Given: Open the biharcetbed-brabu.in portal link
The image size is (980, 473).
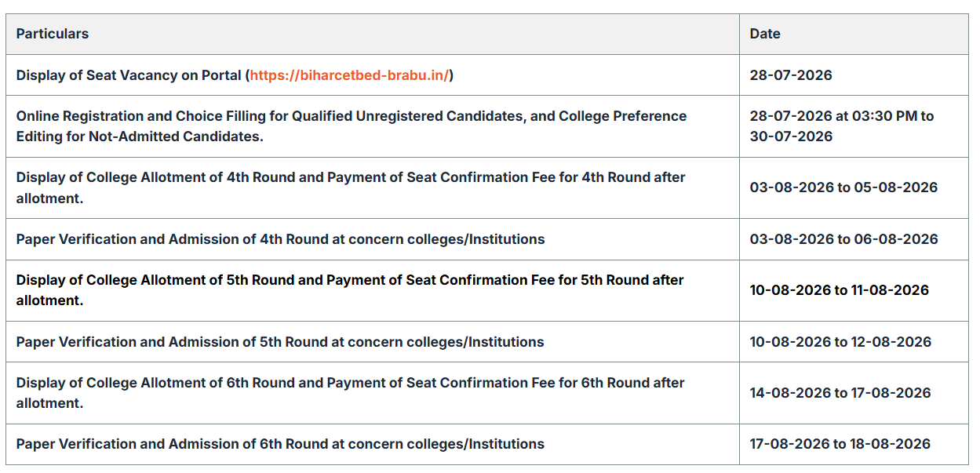Looking at the screenshot, I should 349,75.
